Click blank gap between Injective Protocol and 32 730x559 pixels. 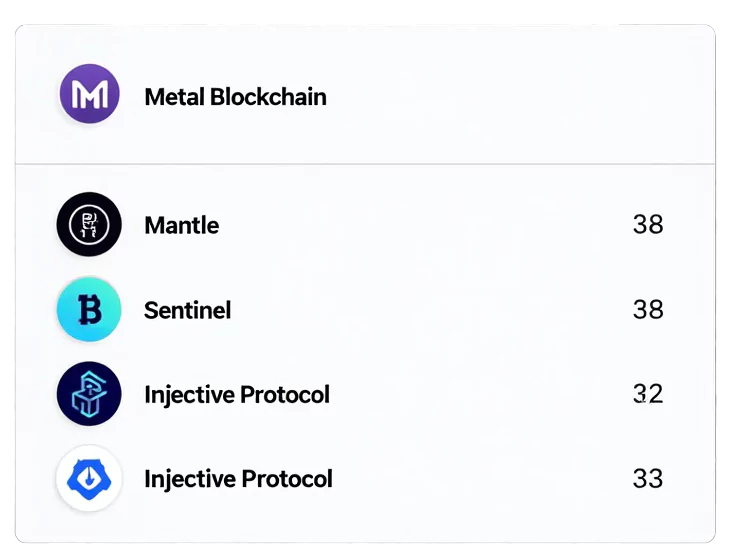pos(480,394)
